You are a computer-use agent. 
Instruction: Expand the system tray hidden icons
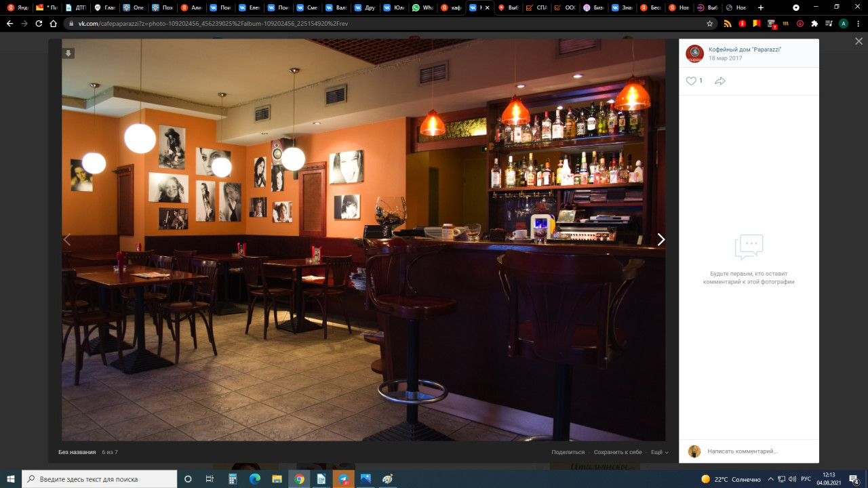pyautogui.click(x=770, y=479)
